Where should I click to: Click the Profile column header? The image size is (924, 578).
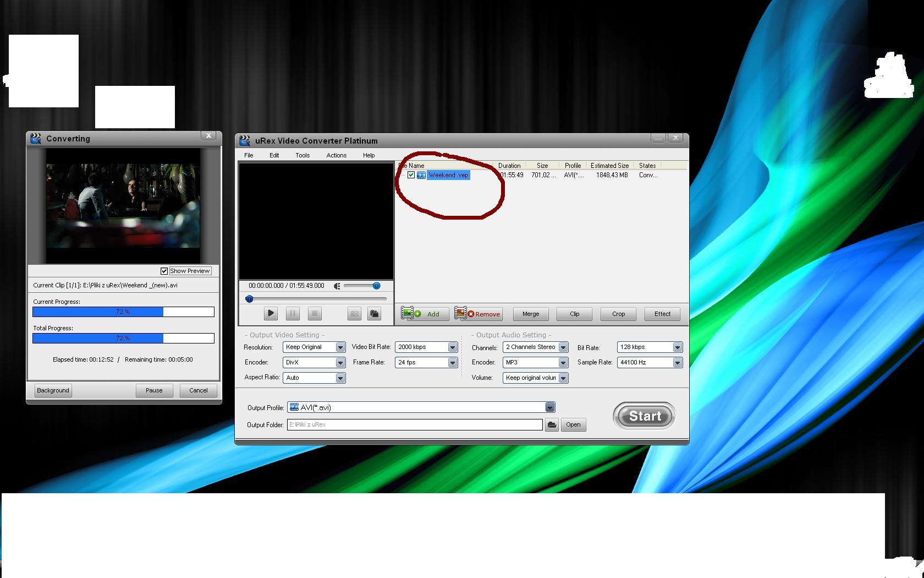(x=573, y=165)
